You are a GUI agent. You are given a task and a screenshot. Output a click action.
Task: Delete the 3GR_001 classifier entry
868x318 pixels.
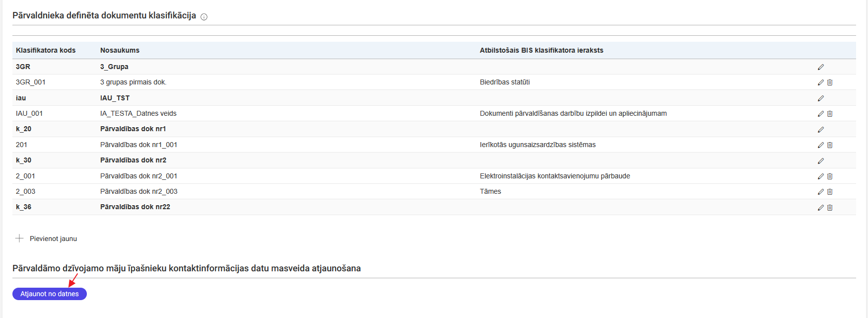coord(830,82)
